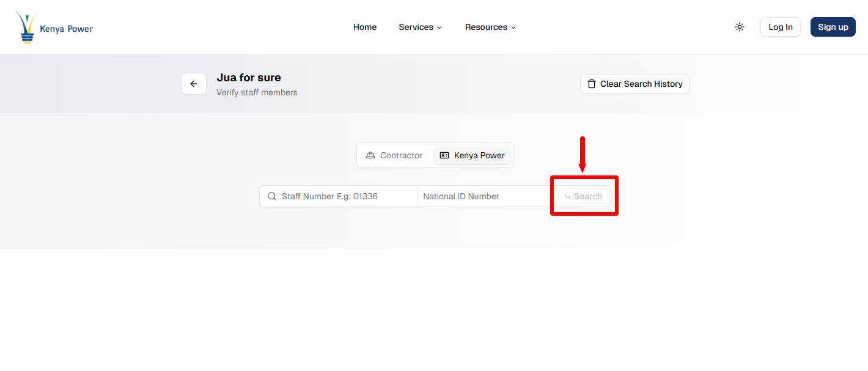Click the magnifier icon in staff field
This screenshot has width=868, height=371.
pyautogui.click(x=272, y=196)
